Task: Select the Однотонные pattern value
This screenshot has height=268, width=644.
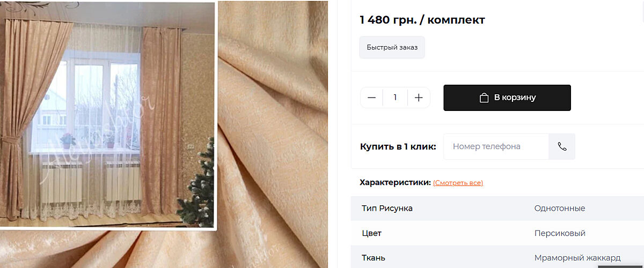Action: (x=560, y=208)
